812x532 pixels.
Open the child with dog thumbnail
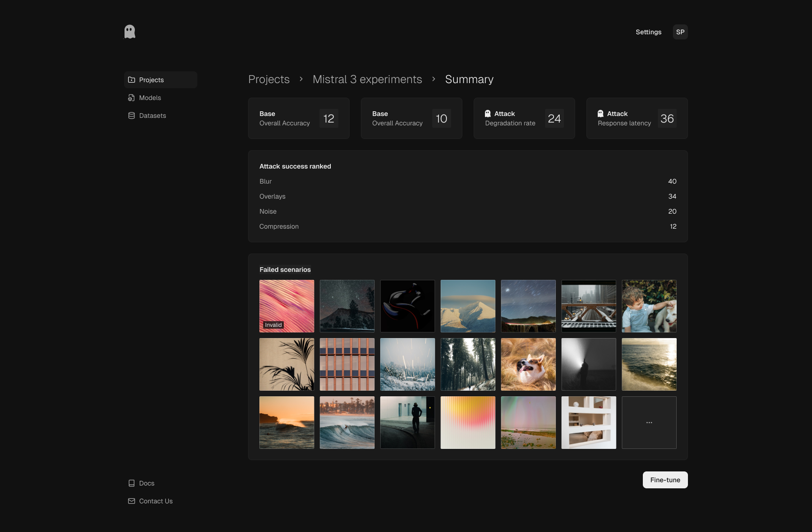point(649,306)
